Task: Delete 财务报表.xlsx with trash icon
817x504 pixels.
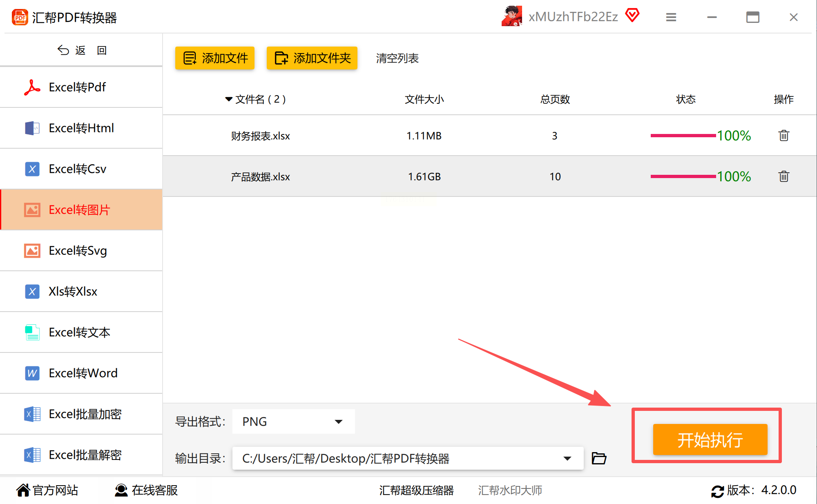Action: [x=784, y=136]
